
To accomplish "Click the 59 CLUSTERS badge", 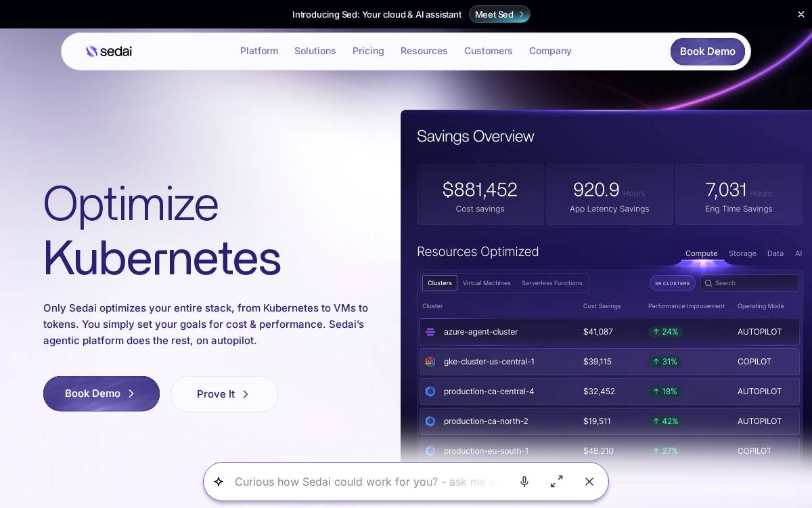I will (x=673, y=283).
